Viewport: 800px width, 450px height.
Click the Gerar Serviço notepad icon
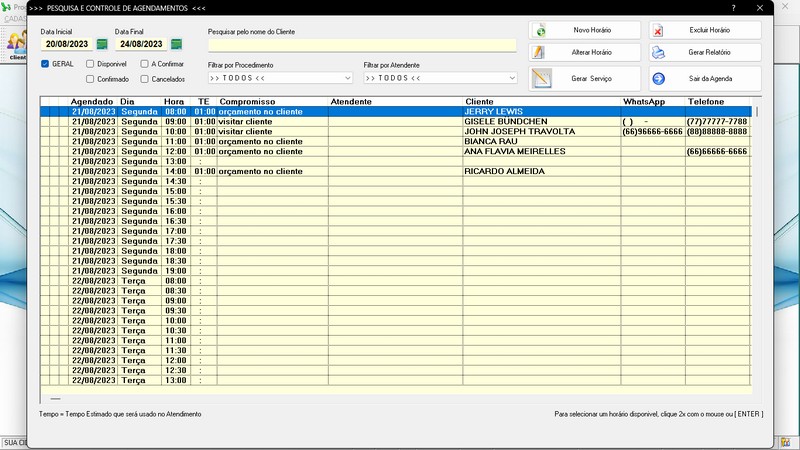tap(541, 79)
